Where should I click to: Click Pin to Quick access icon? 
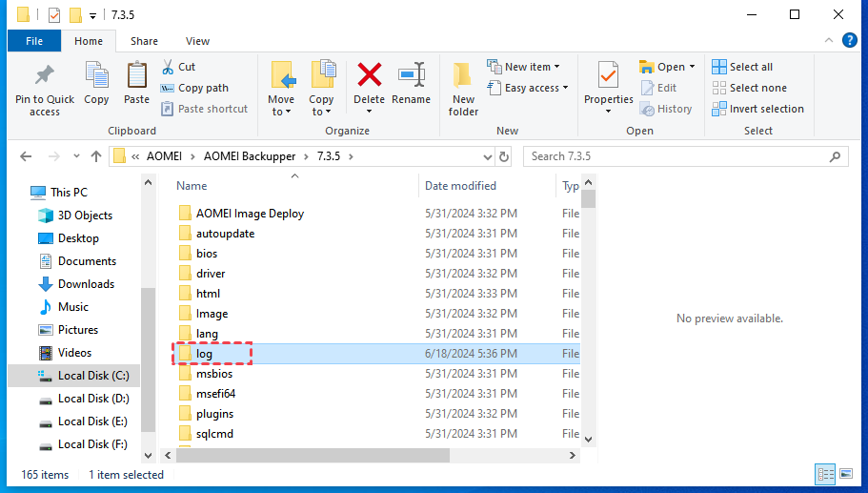pyautogui.click(x=44, y=76)
